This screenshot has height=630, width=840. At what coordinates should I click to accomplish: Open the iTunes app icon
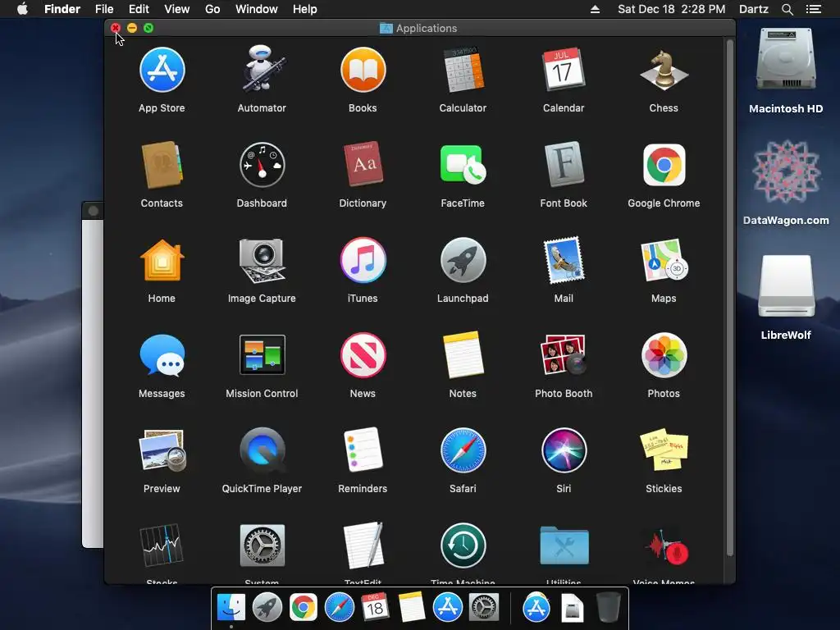(363, 260)
